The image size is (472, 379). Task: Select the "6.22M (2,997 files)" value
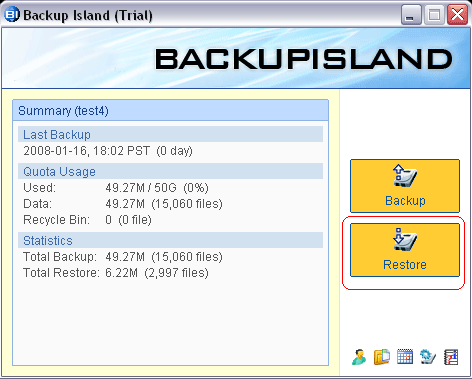coord(157,273)
